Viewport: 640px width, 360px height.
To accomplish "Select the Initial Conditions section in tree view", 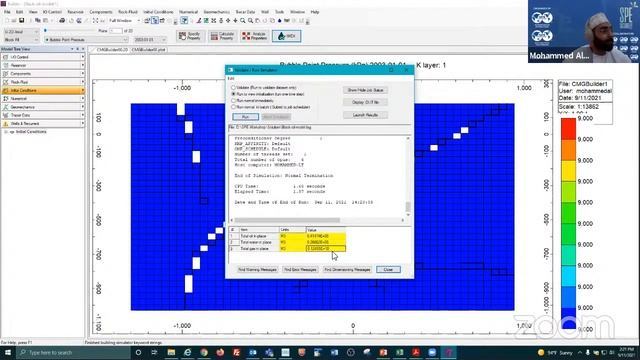I will 42,90.
